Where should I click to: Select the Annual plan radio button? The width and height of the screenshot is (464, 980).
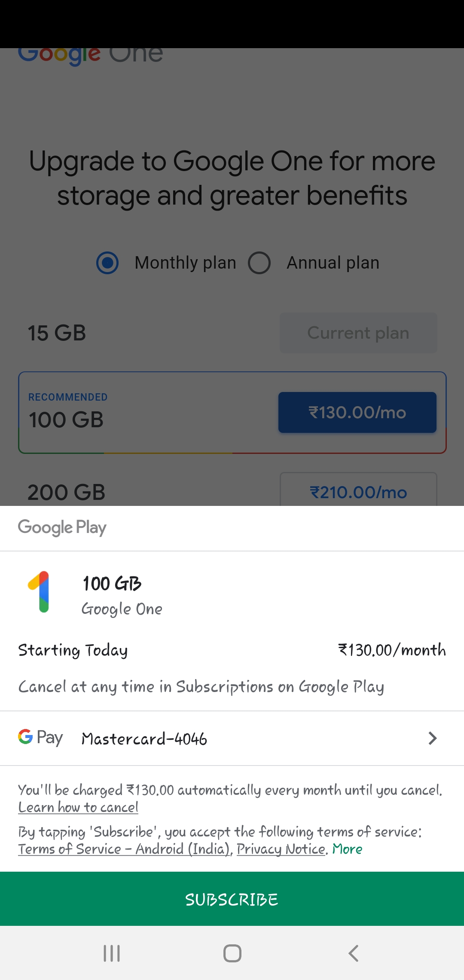[x=259, y=263]
